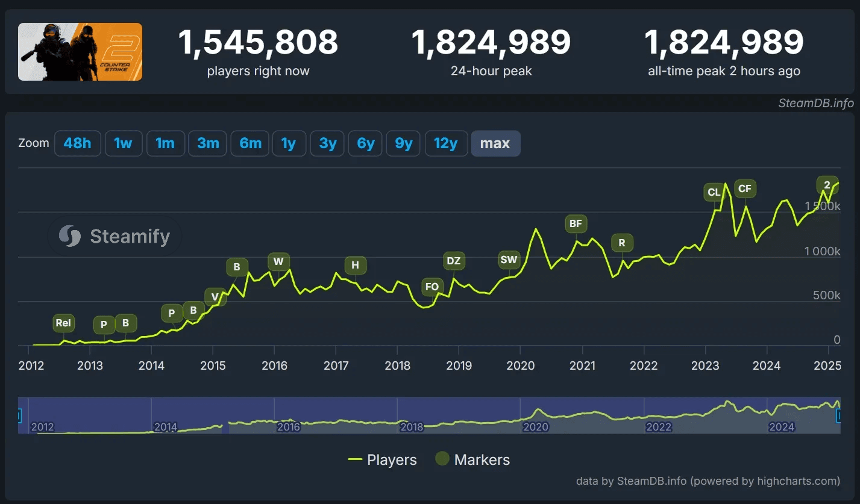Screen dimensions: 860x504
Task: Click the left navigator range handle
Action: (x=19, y=415)
